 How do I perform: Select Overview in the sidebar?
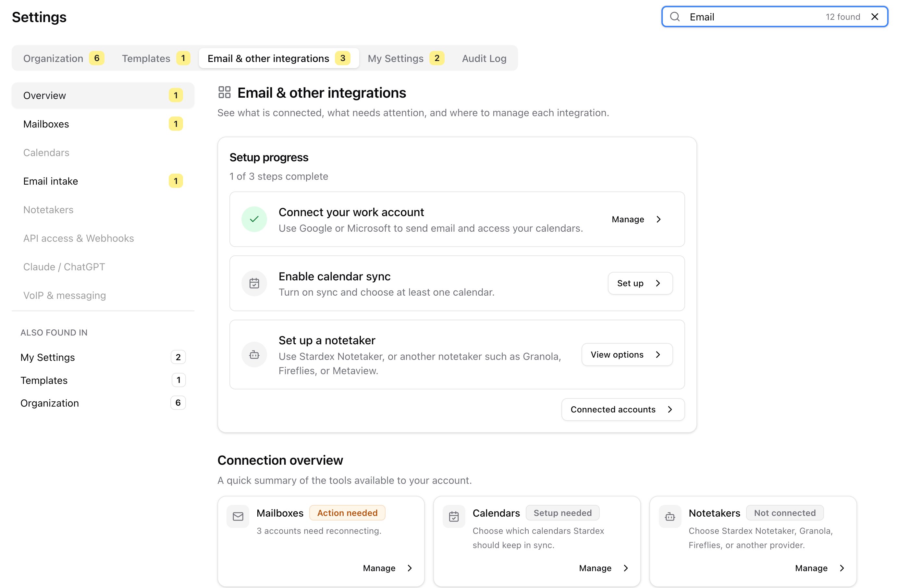coord(103,95)
